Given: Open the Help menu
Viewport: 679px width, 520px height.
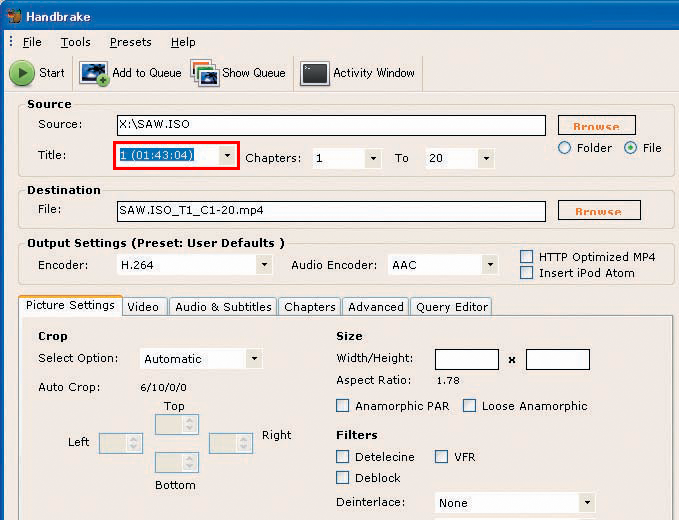Looking at the screenshot, I should click(183, 42).
